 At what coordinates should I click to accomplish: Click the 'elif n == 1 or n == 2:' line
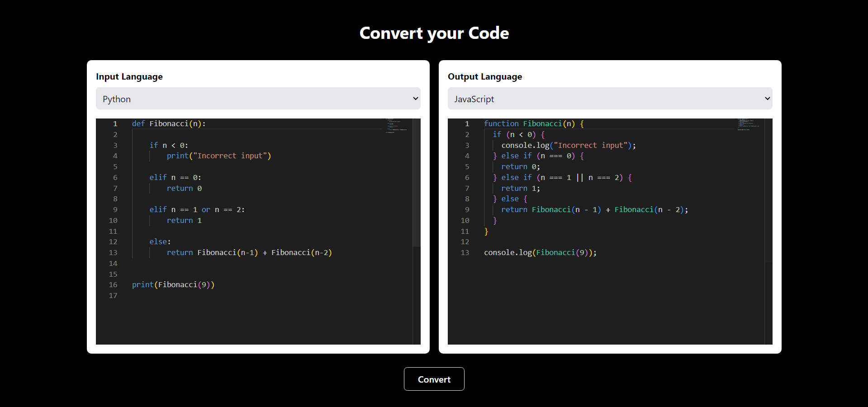197,210
